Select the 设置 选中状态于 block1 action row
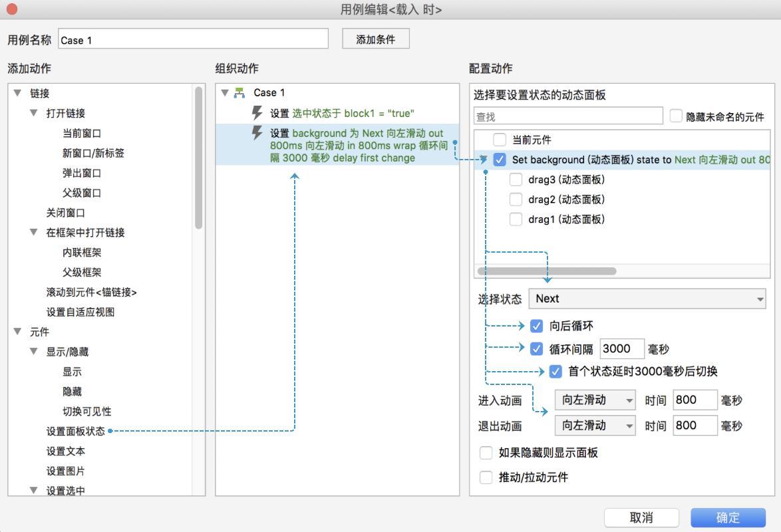 coord(337,113)
